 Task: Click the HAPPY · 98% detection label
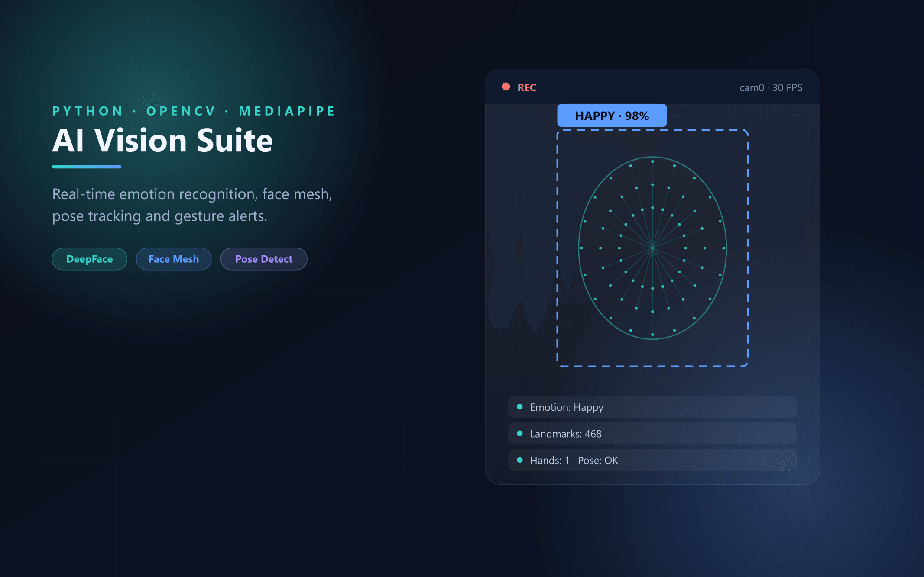[x=612, y=116]
